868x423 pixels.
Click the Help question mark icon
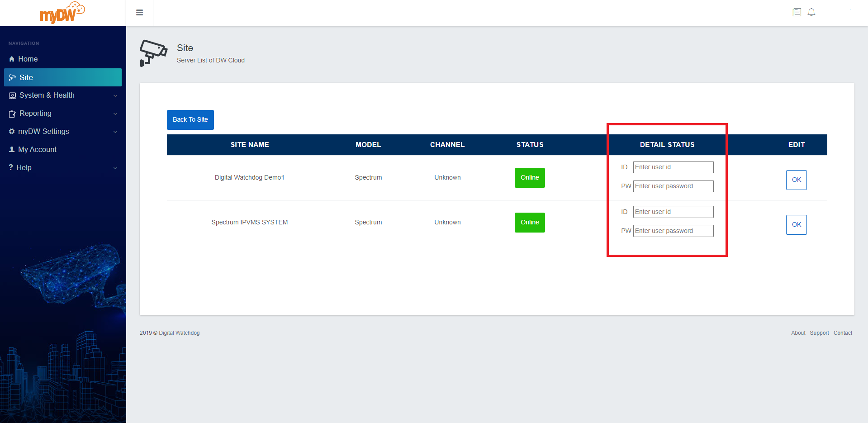[x=11, y=167]
